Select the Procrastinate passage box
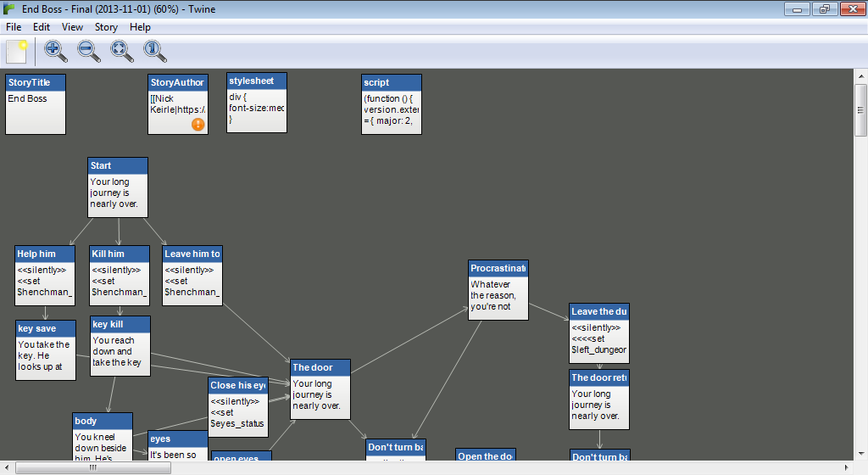This screenshot has height=475, width=868. [498, 290]
